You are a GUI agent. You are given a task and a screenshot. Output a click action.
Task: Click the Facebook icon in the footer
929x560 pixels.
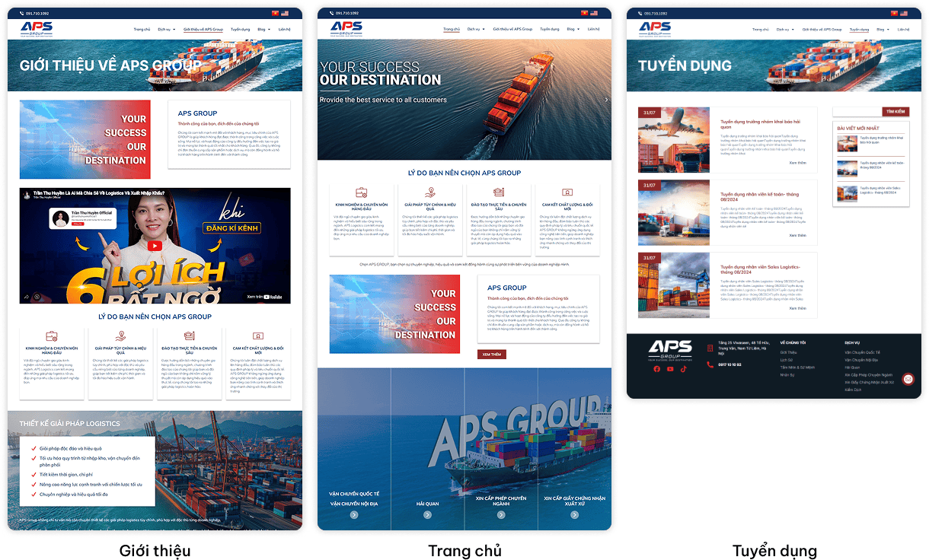click(x=656, y=369)
